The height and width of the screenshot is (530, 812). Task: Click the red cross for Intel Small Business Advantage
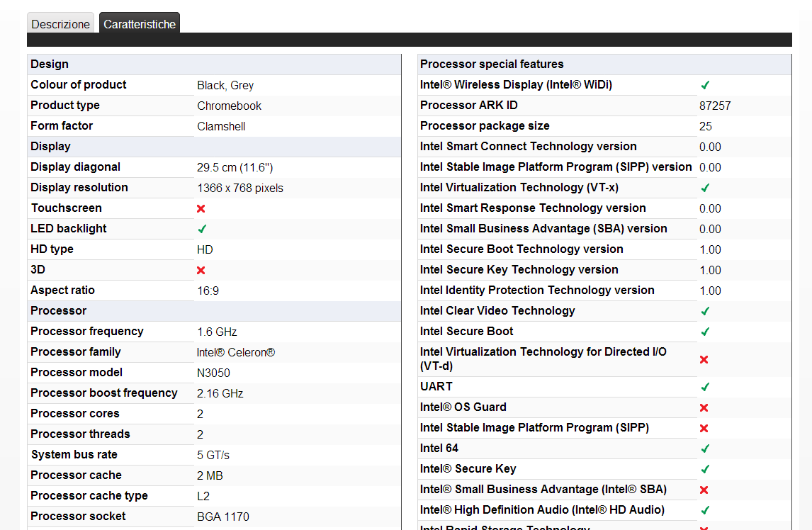pyautogui.click(x=704, y=490)
